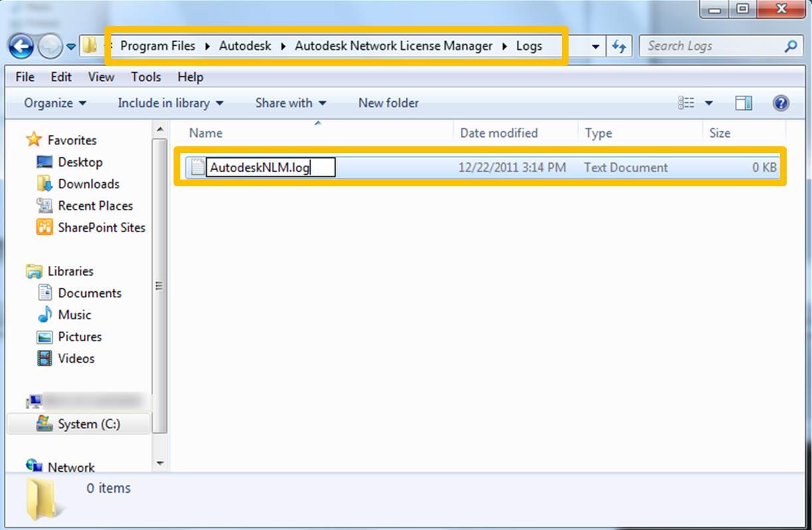Close the Explorer window
Image resolution: width=812 pixels, height=530 pixels.
[x=782, y=8]
